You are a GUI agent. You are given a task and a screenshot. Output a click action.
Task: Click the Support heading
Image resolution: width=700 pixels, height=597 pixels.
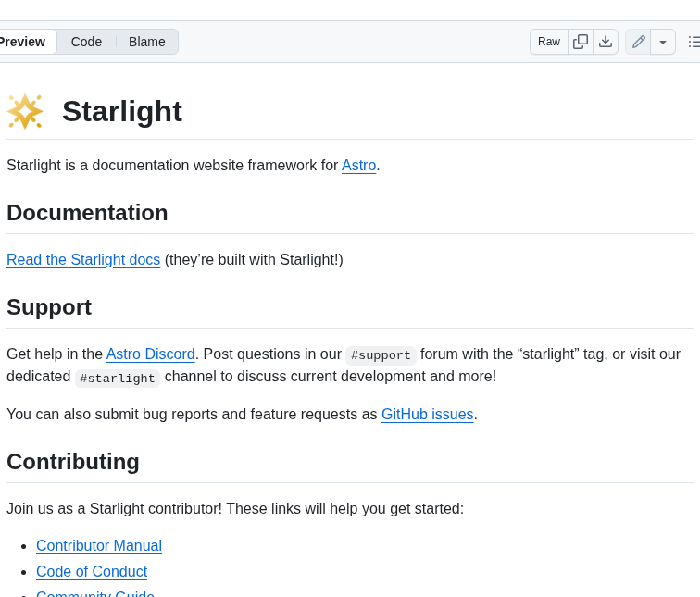[x=49, y=307]
